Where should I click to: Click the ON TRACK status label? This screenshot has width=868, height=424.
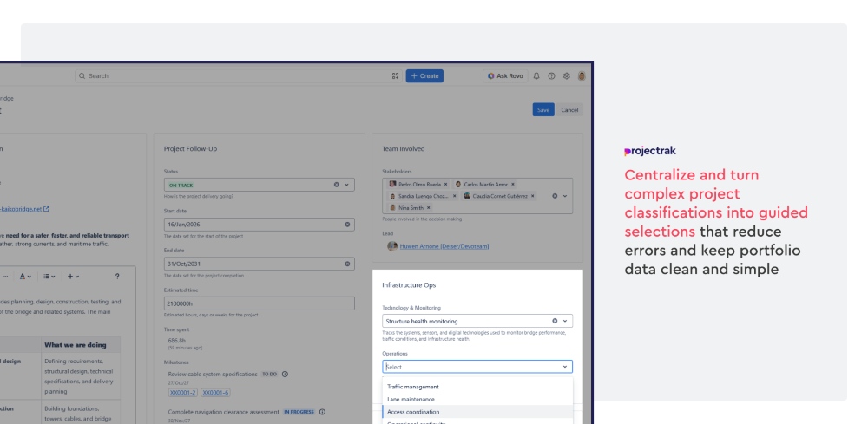click(x=181, y=186)
